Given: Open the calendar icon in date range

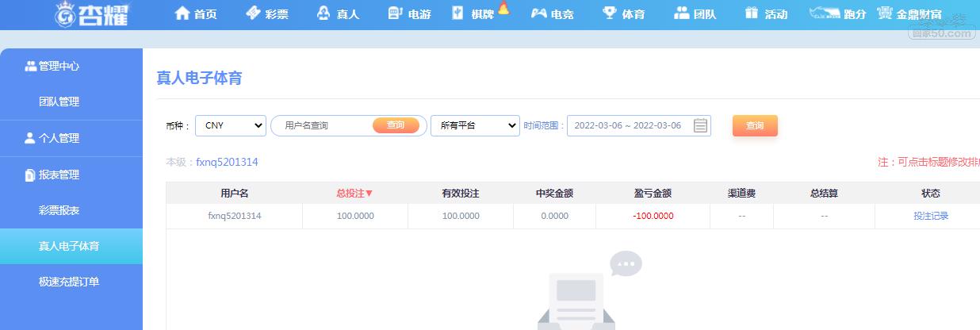Looking at the screenshot, I should coord(700,125).
